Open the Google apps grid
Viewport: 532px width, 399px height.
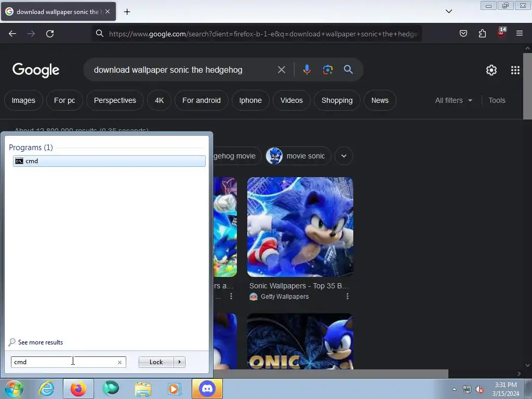point(515,70)
